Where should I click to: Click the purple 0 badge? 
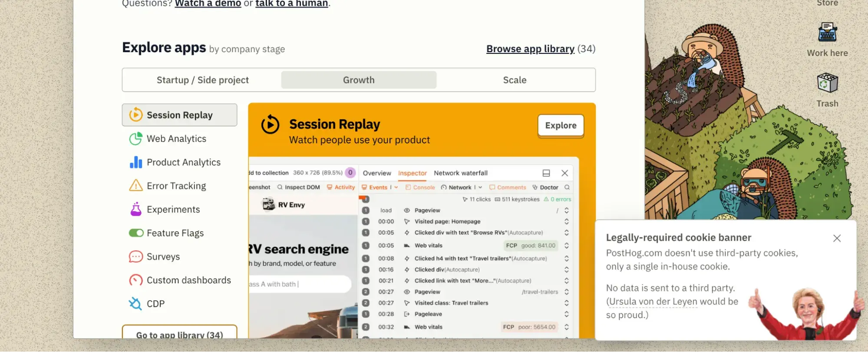350,173
